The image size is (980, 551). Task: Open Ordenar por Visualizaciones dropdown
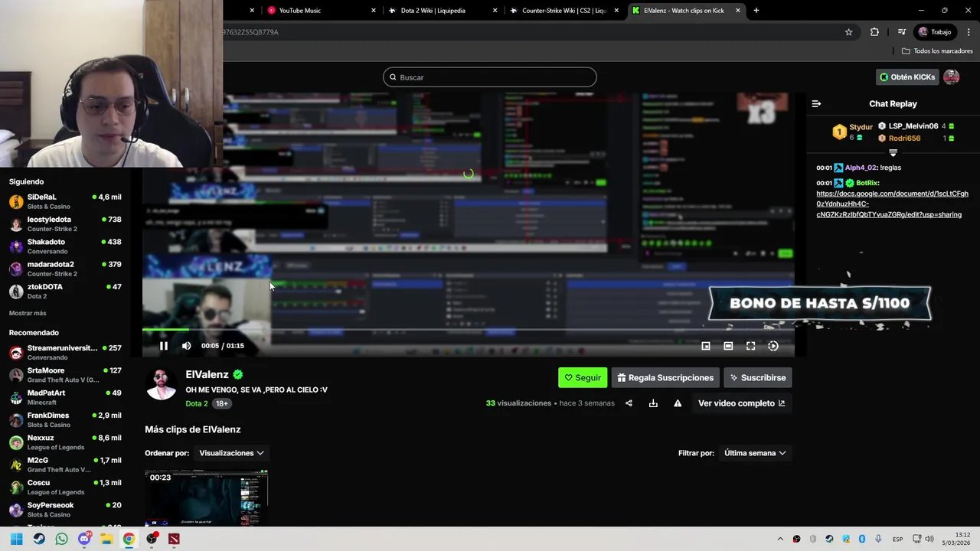coord(231,453)
